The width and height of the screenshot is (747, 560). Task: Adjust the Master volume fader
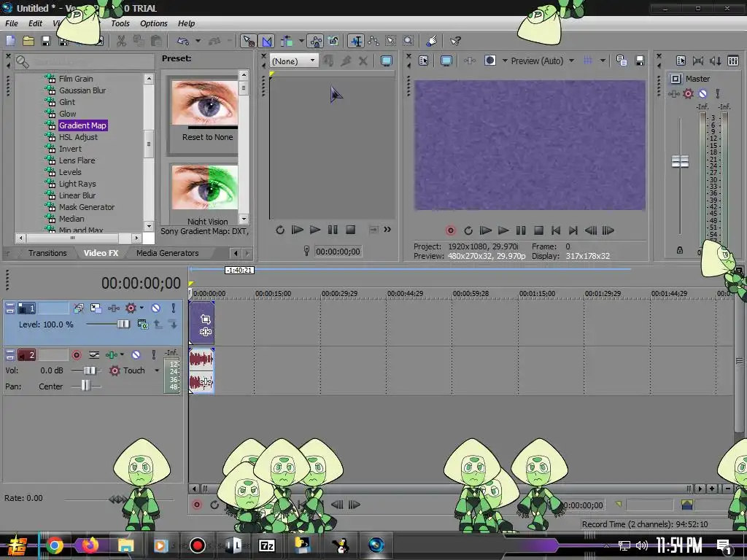[680, 161]
